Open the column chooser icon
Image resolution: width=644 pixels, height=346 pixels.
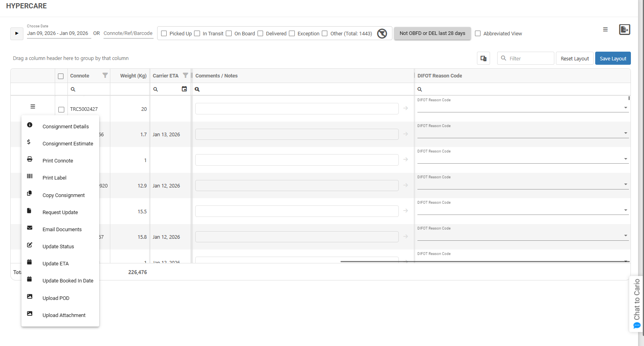coord(483,58)
